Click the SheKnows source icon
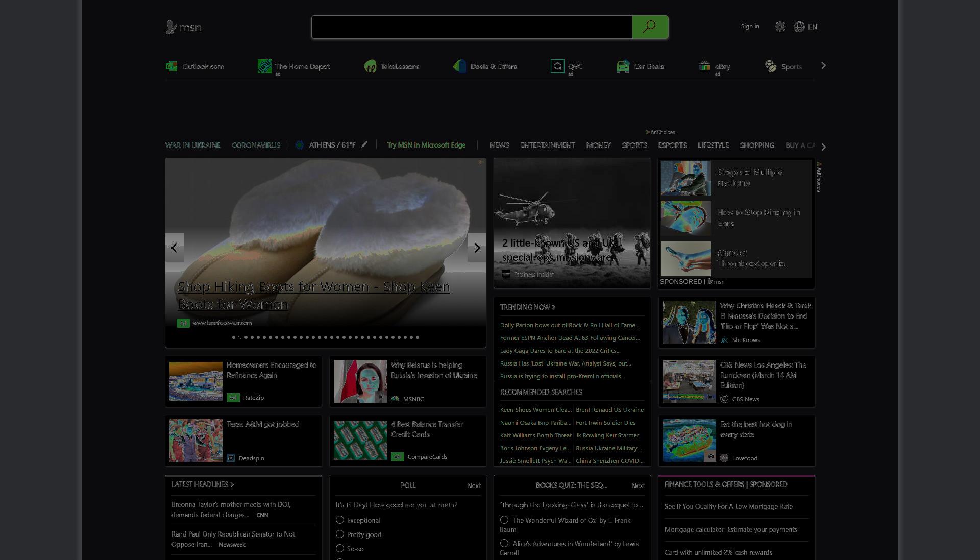 pos(724,339)
